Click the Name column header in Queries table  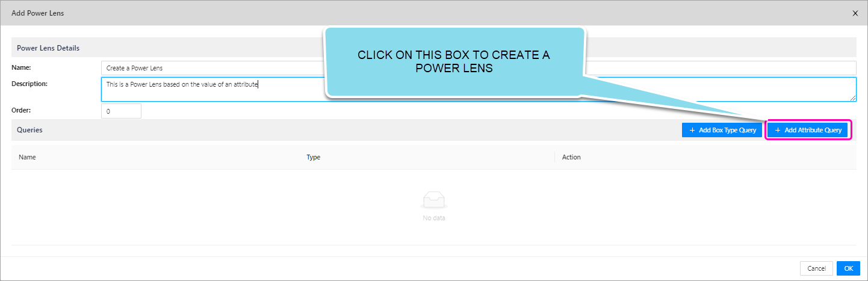point(28,157)
